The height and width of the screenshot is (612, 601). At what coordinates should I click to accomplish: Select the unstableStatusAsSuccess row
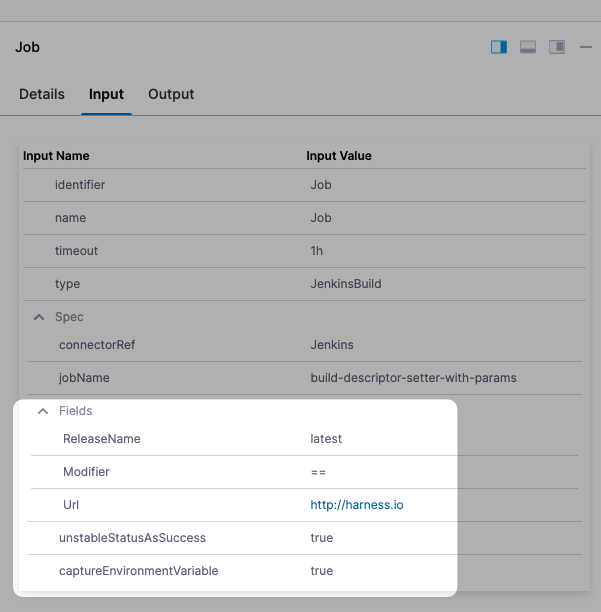pos(132,538)
